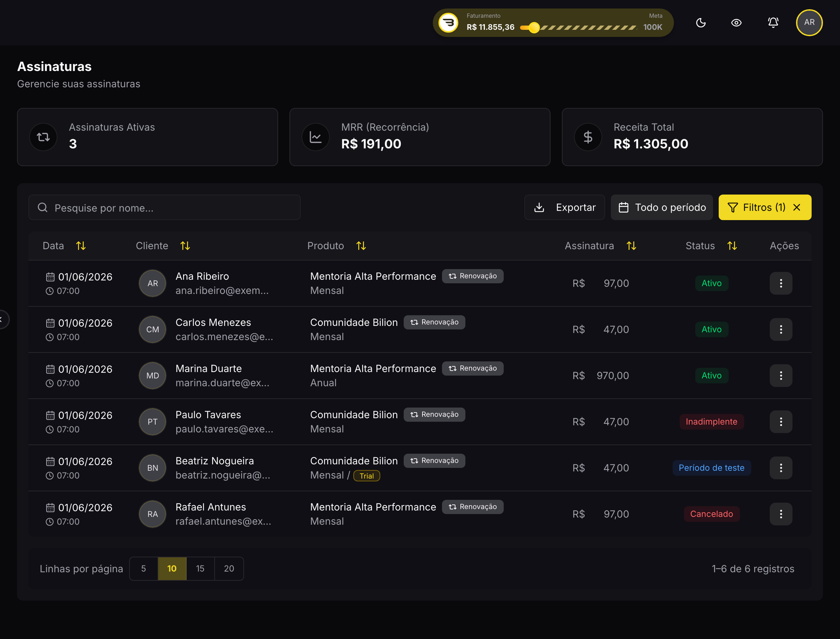Click the MRR chart icon

coord(315,137)
